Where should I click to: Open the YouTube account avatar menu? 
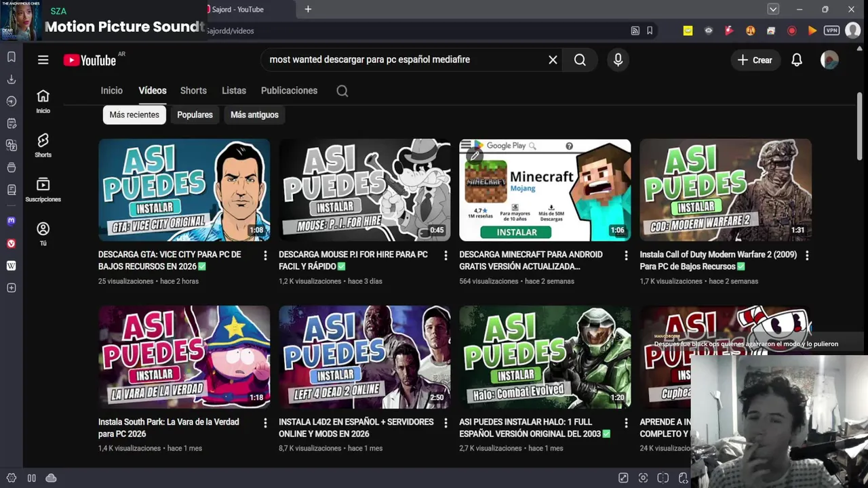[x=829, y=60]
